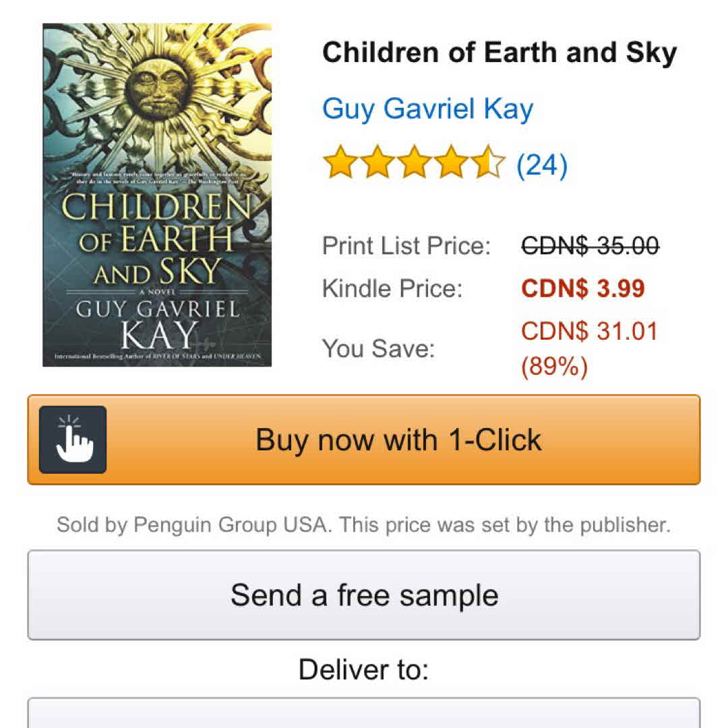Open Guy Gavriel Kay author page link
Screen dimensions: 728x728
pos(427,109)
